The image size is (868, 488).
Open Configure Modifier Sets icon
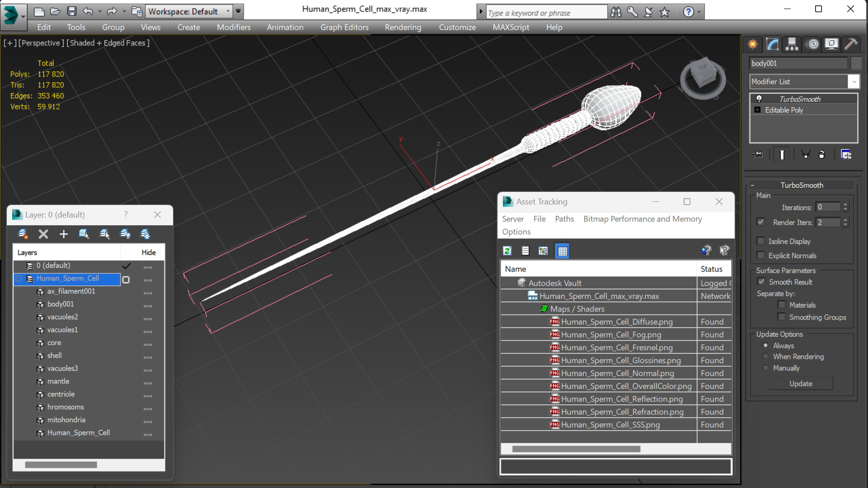pyautogui.click(x=846, y=154)
